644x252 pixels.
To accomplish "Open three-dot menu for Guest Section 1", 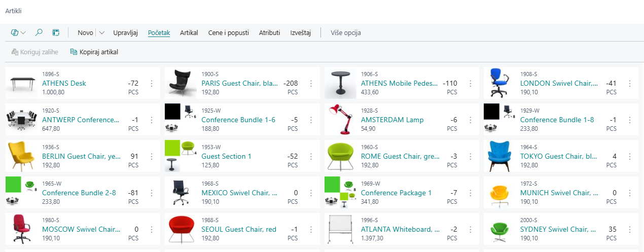I will 311,156.
